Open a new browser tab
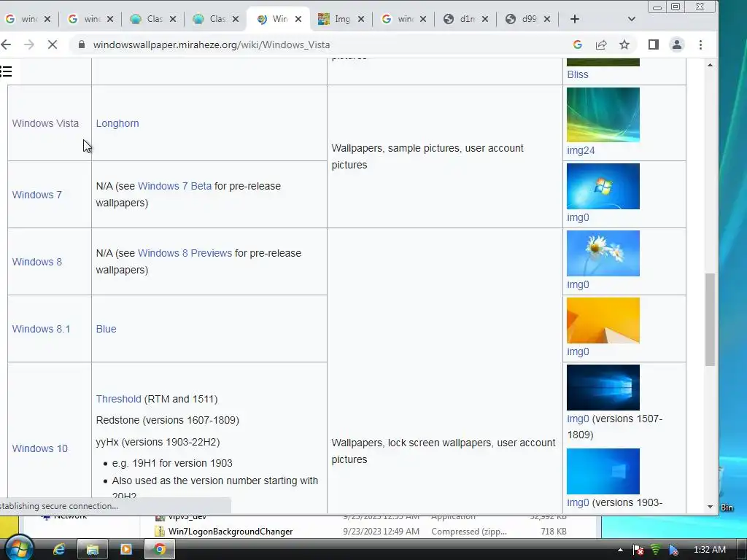The width and height of the screenshot is (747, 560). tap(575, 19)
